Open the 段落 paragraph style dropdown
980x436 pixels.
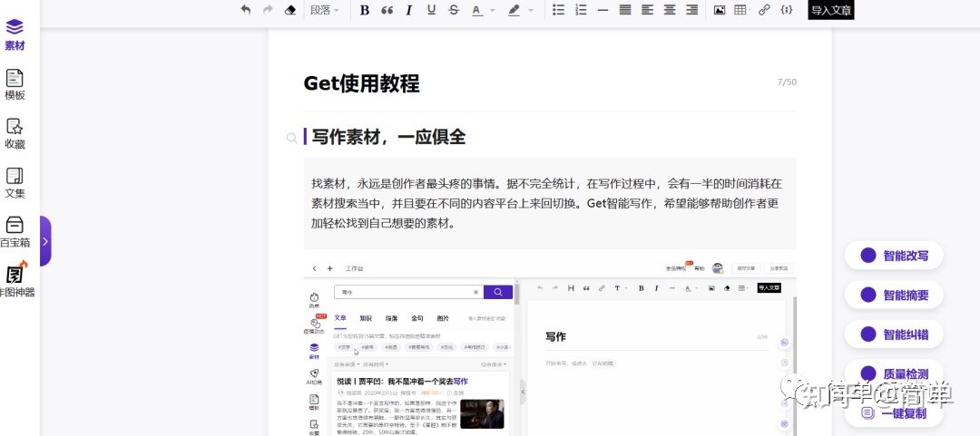click(325, 10)
